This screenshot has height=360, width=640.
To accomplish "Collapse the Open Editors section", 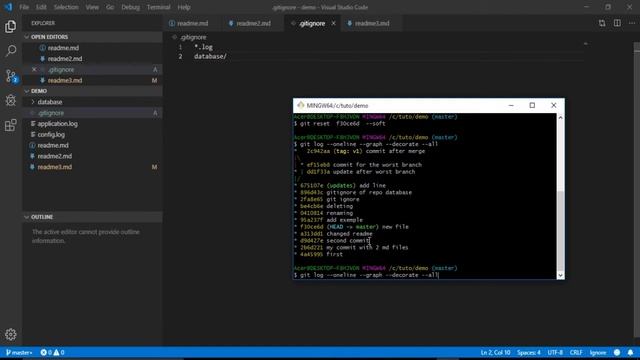I will [92, 37].
